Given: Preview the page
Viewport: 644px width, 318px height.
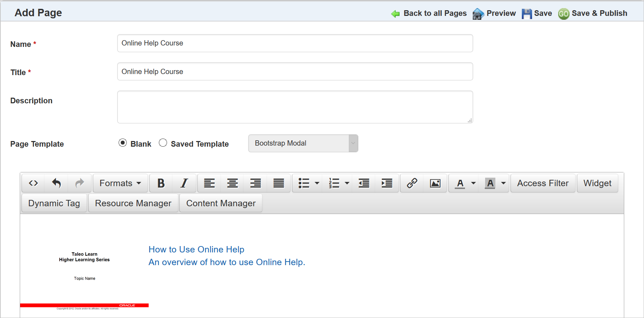Looking at the screenshot, I should [494, 13].
